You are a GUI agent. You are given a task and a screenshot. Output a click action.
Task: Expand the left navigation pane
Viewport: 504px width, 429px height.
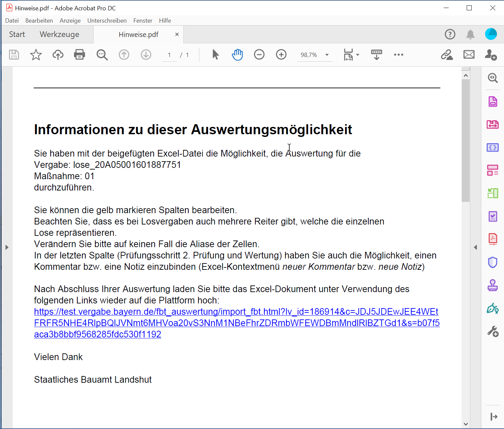[7, 247]
